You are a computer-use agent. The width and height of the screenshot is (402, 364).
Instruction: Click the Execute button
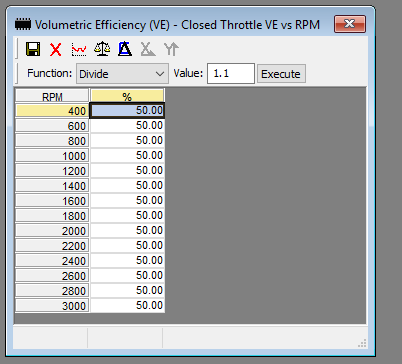point(281,74)
